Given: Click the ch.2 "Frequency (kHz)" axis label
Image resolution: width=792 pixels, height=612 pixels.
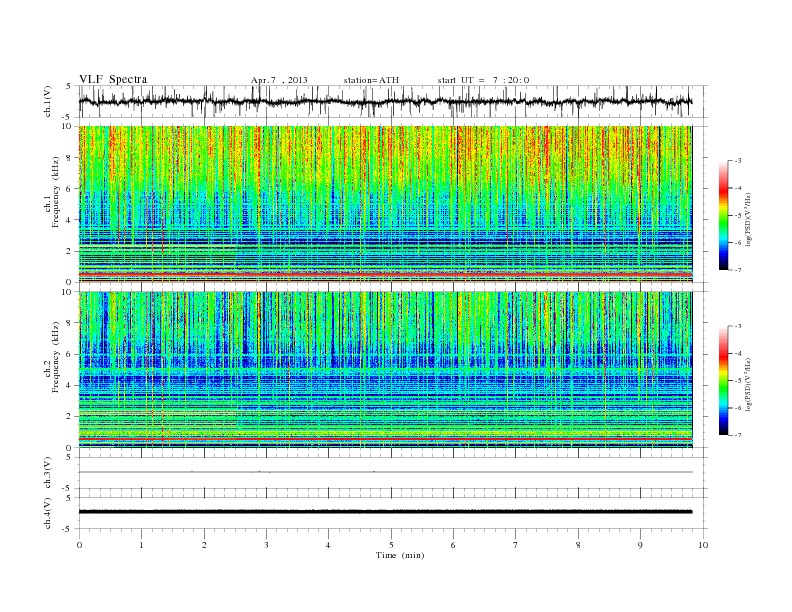Looking at the screenshot, I should 56,356.
